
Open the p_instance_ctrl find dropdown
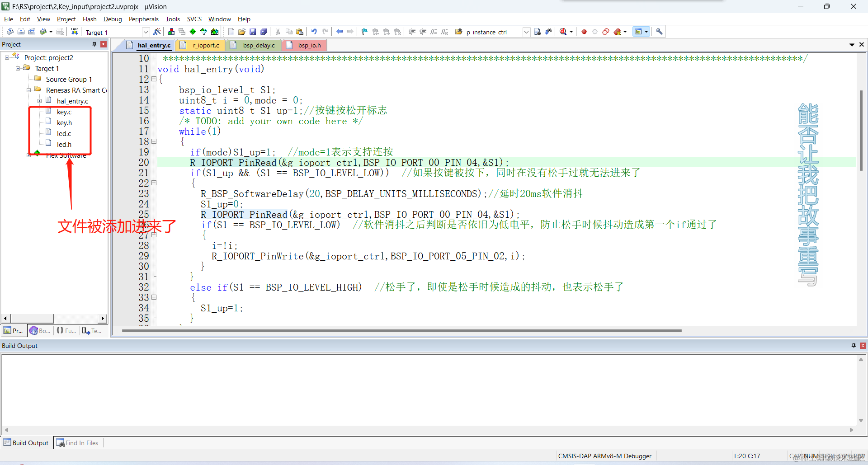coord(526,32)
